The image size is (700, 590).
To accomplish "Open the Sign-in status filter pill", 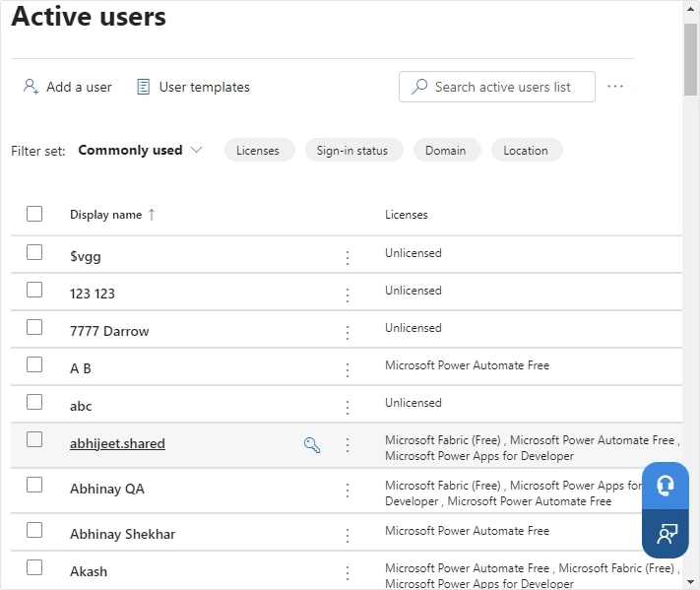I will (x=354, y=150).
